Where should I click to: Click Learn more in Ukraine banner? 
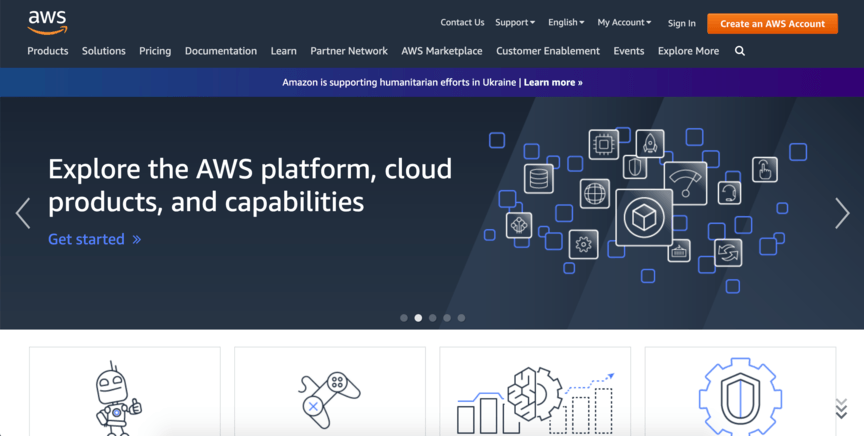coord(553,82)
